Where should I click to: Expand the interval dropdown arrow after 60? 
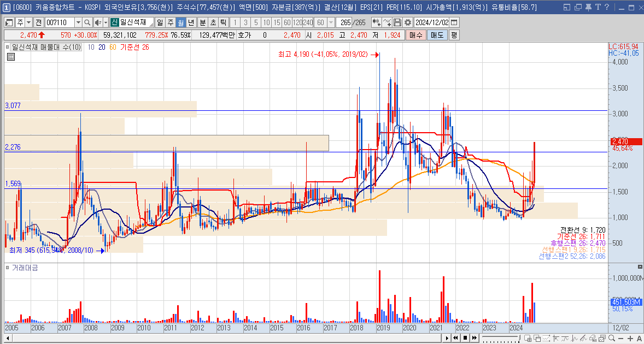click(x=331, y=22)
